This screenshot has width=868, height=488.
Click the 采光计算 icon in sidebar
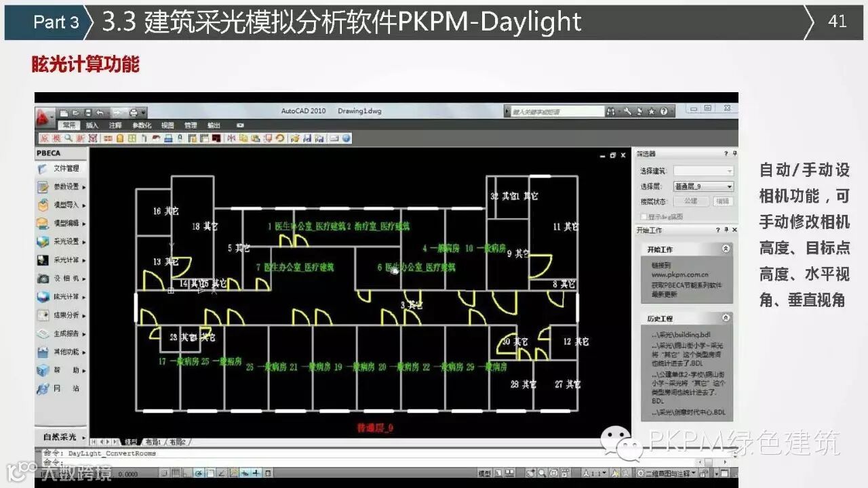click(x=43, y=260)
